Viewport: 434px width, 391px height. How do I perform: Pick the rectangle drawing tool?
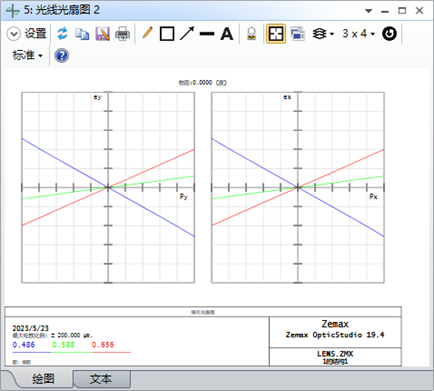click(x=167, y=34)
